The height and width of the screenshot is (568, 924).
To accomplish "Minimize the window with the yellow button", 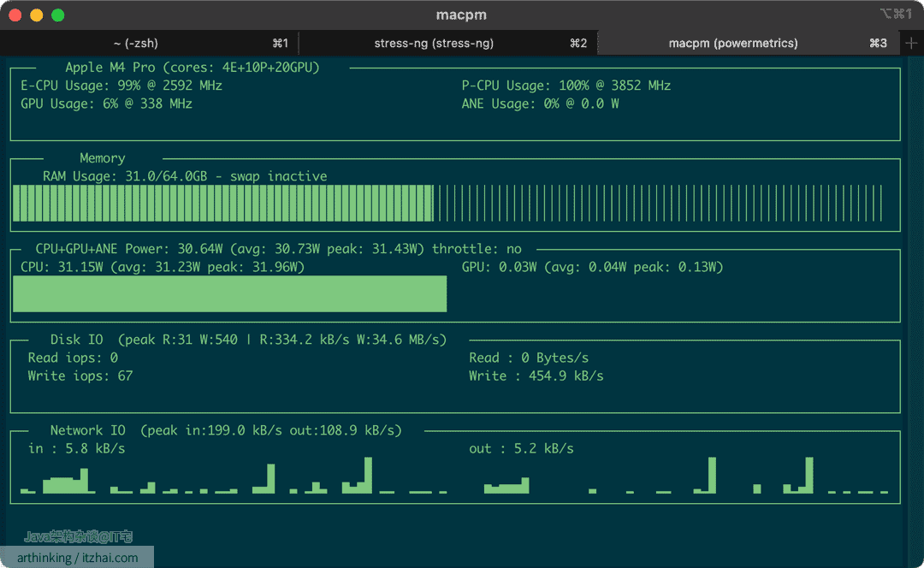I will pyautogui.click(x=37, y=15).
